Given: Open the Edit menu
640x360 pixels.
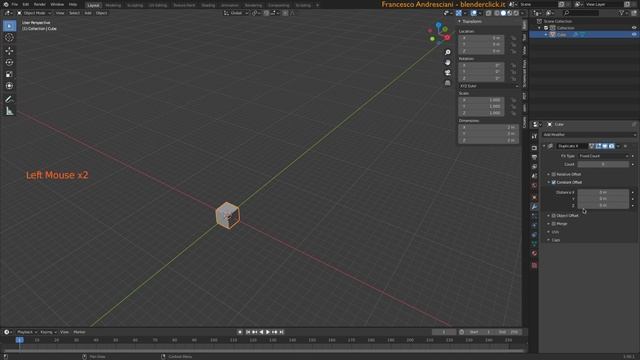Looking at the screenshot, I should (26, 4).
